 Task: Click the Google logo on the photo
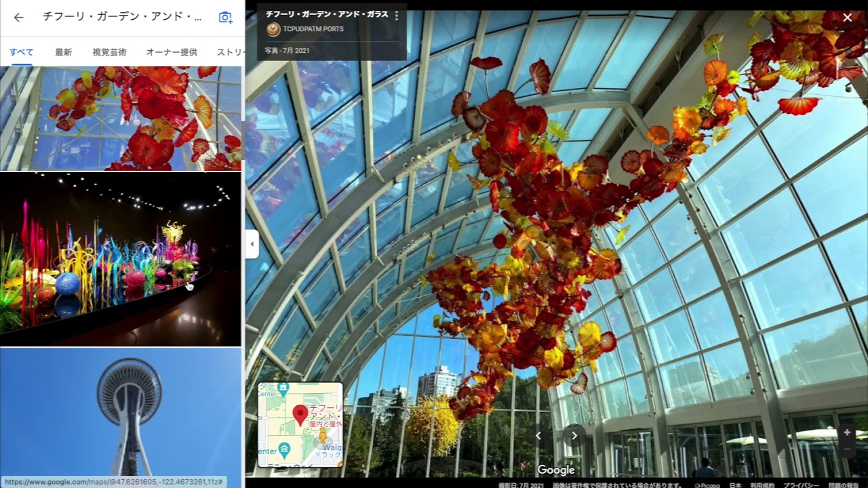point(556,470)
